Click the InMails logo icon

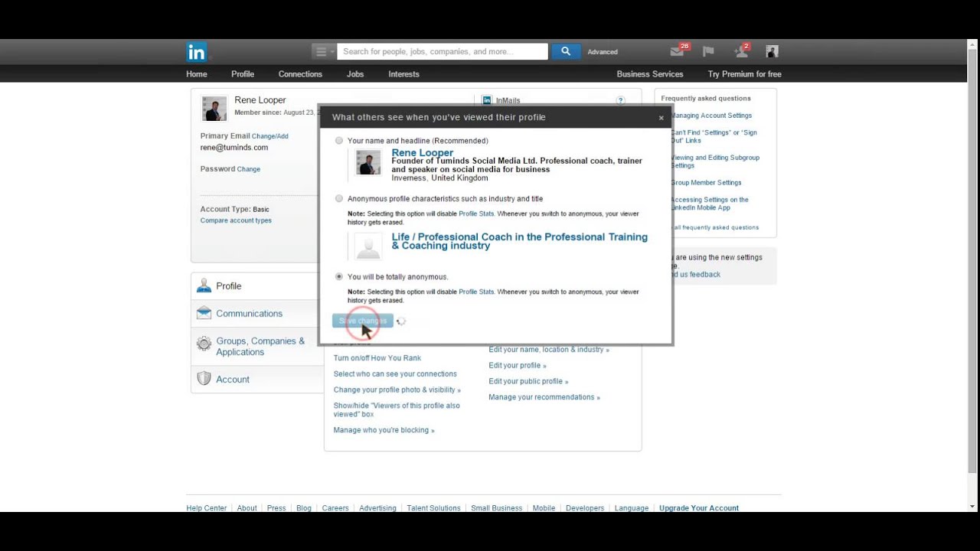point(487,100)
